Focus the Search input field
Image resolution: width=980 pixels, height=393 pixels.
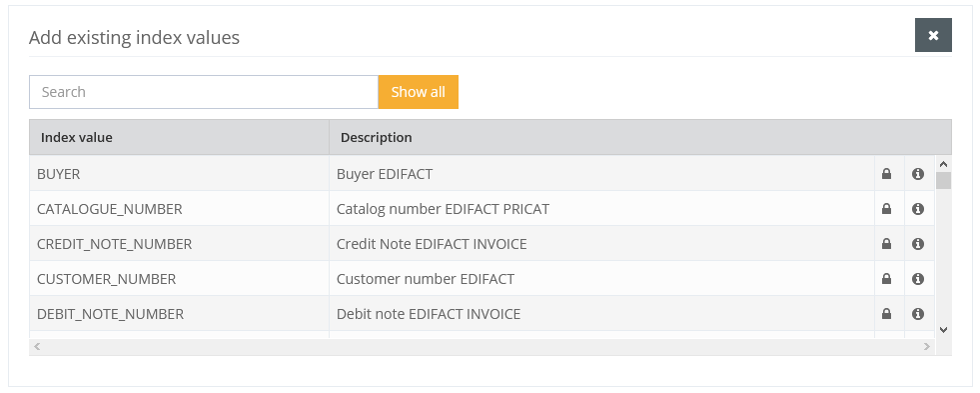(204, 92)
